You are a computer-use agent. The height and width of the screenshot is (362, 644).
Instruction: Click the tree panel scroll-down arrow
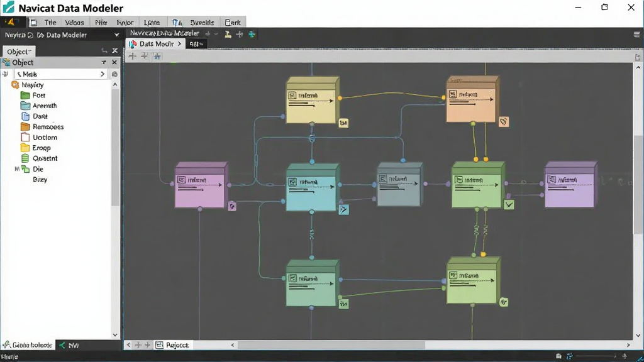coord(115,335)
